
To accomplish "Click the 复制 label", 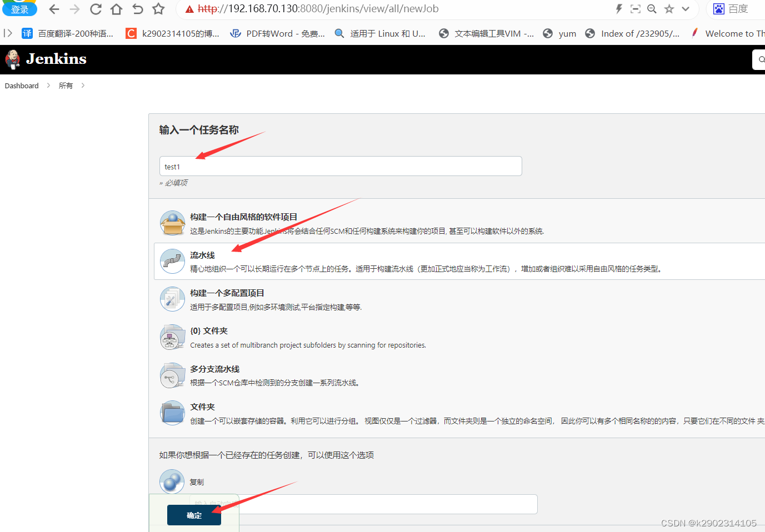I will tap(197, 482).
